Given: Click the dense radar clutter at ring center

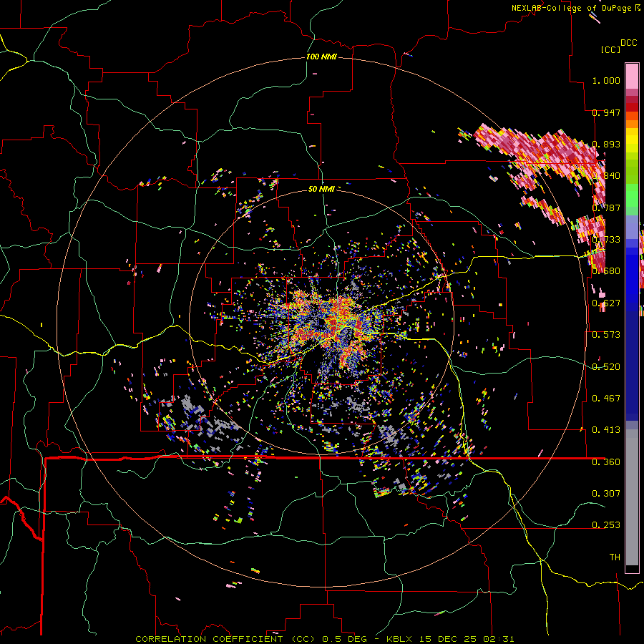Looking at the screenshot, I should click(331, 324).
